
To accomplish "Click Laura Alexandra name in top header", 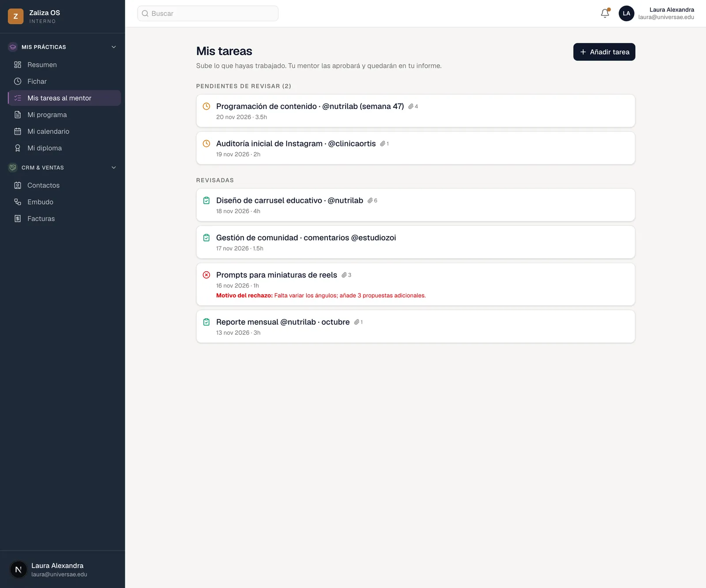I will point(672,10).
